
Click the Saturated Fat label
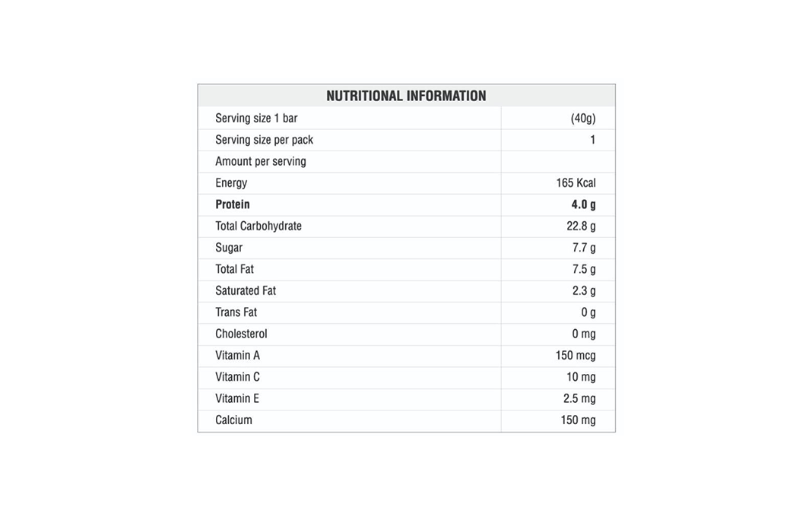click(246, 291)
